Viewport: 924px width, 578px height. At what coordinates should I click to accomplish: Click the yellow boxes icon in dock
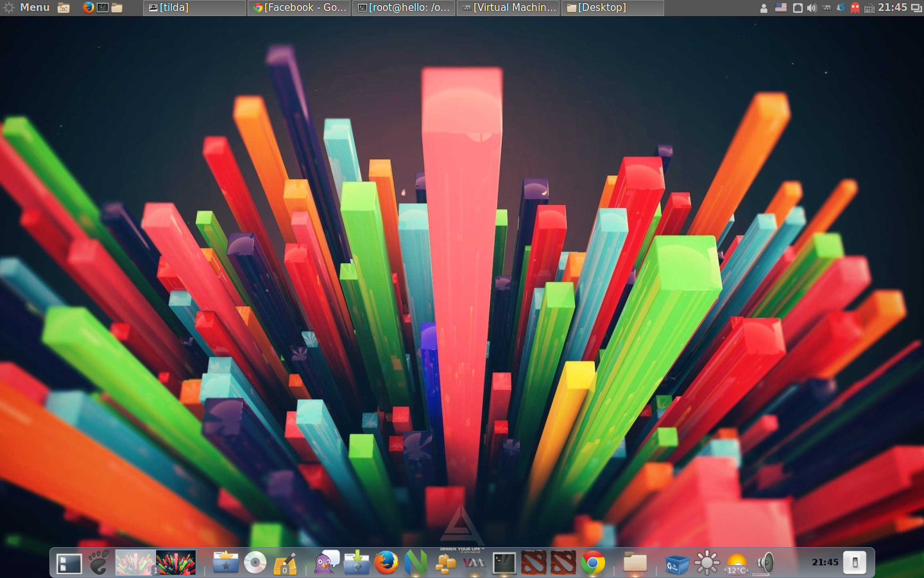pyautogui.click(x=445, y=563)
